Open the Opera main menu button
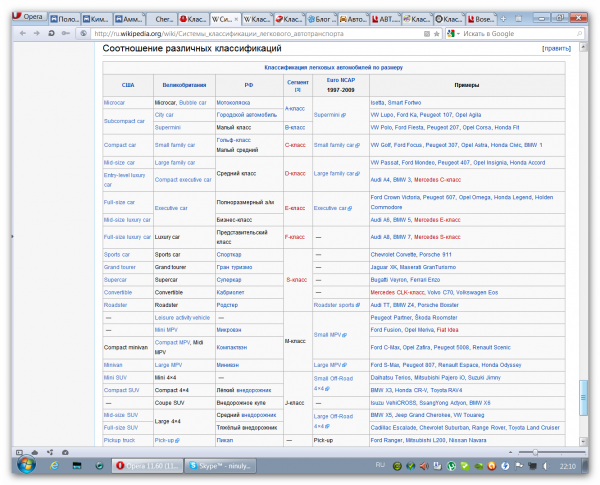Viewport: 600px width, 485px height. [29, 17]
